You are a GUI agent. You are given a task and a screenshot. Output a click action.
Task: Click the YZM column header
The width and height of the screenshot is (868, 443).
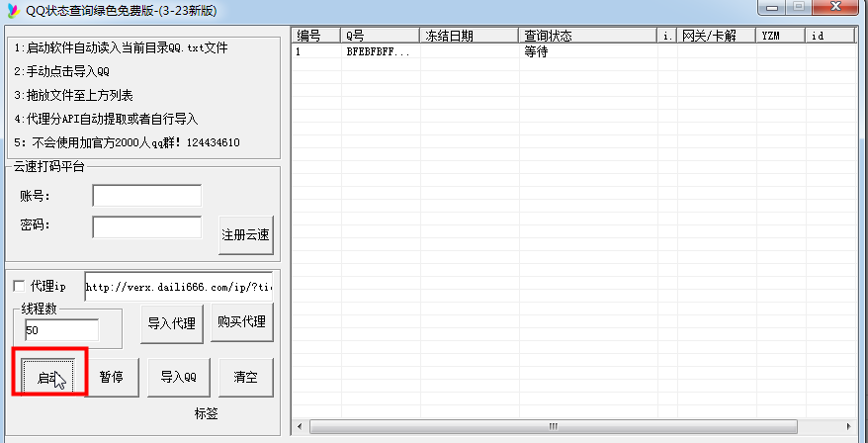coord(781,36)
